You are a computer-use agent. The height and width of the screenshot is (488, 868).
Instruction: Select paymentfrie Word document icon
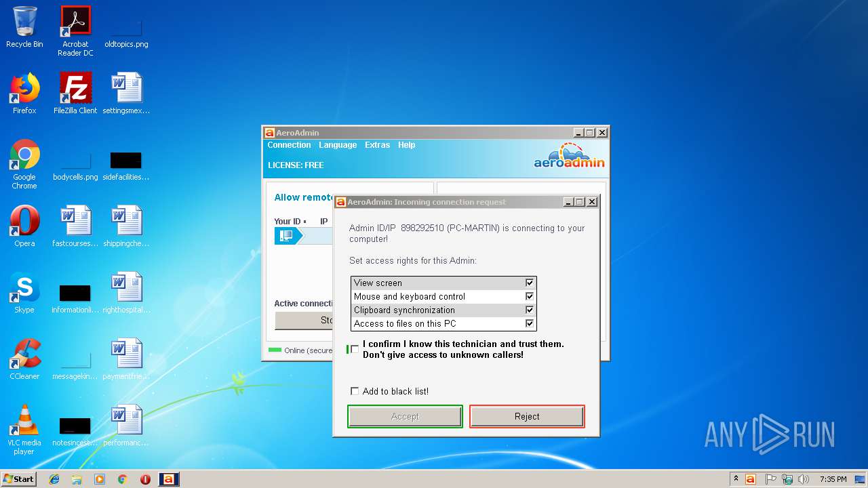tap(126, 359)
